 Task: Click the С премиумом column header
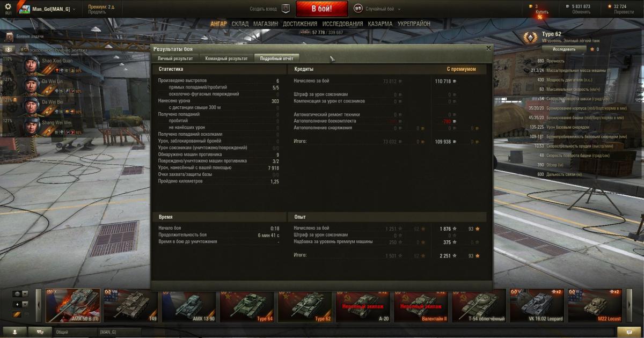[x=461, y=69]
